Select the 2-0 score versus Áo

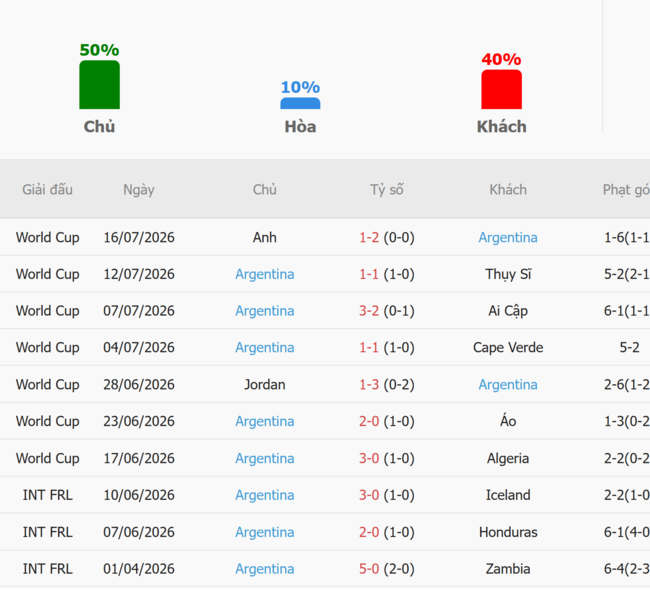click(369, 421)
